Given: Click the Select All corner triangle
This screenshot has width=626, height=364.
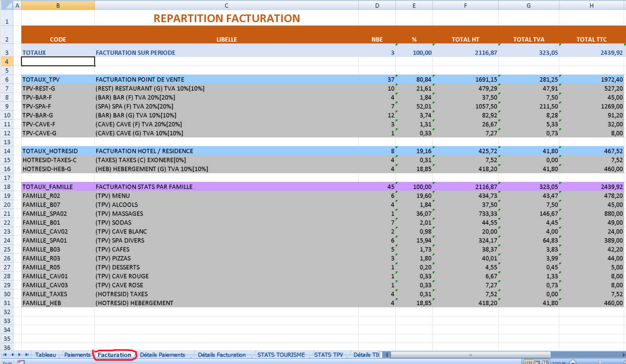Looking at the screenshot, I should 7,6.
